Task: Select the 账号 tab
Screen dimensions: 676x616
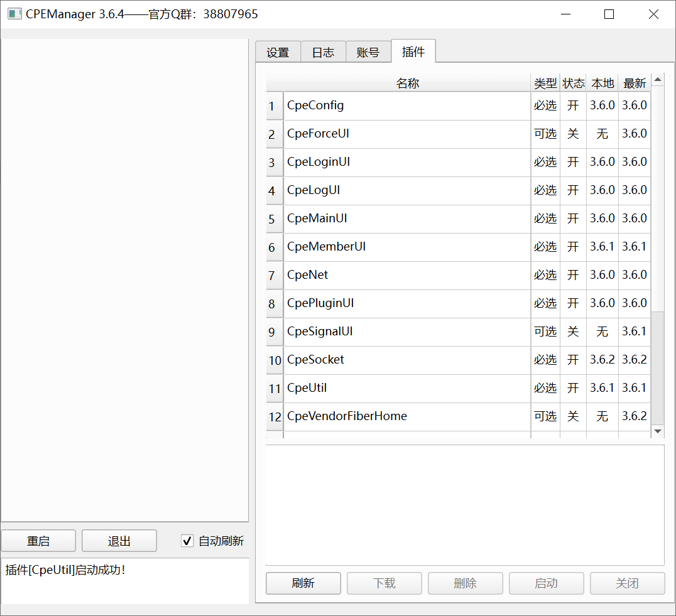Action: click(368, 53)
